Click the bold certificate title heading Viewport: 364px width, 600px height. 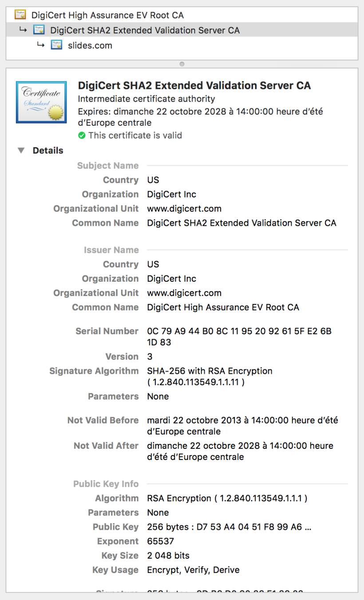tap(194, 86)
